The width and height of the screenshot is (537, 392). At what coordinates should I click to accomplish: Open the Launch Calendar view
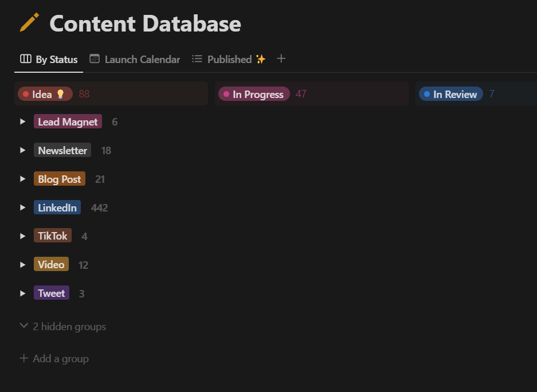pyautogui.click(x=135, y=59)
